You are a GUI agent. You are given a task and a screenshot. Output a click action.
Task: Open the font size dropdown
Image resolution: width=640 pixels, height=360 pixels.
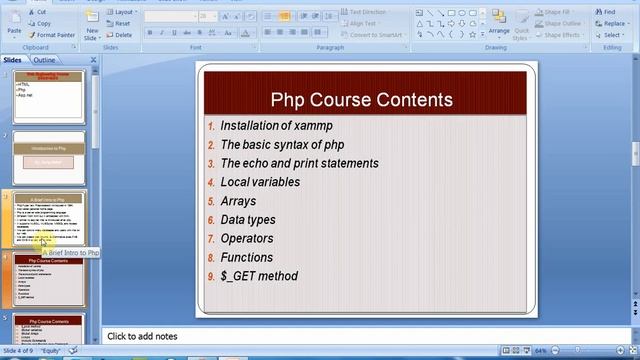[215, 16]
